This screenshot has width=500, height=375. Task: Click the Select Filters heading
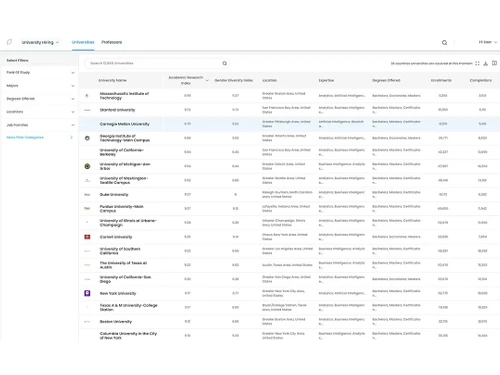tap(17, 60)
